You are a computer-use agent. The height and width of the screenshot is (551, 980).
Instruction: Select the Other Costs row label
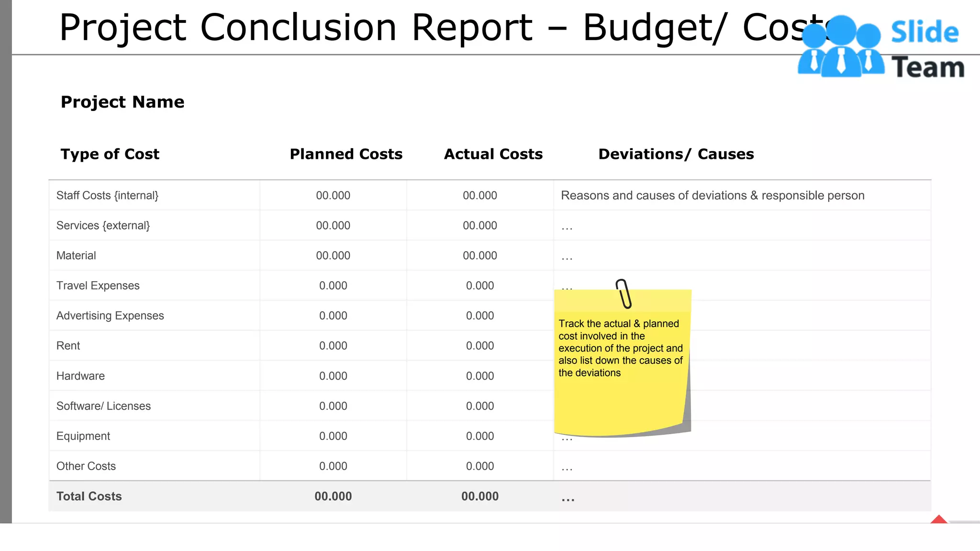[x=86, y=466]
